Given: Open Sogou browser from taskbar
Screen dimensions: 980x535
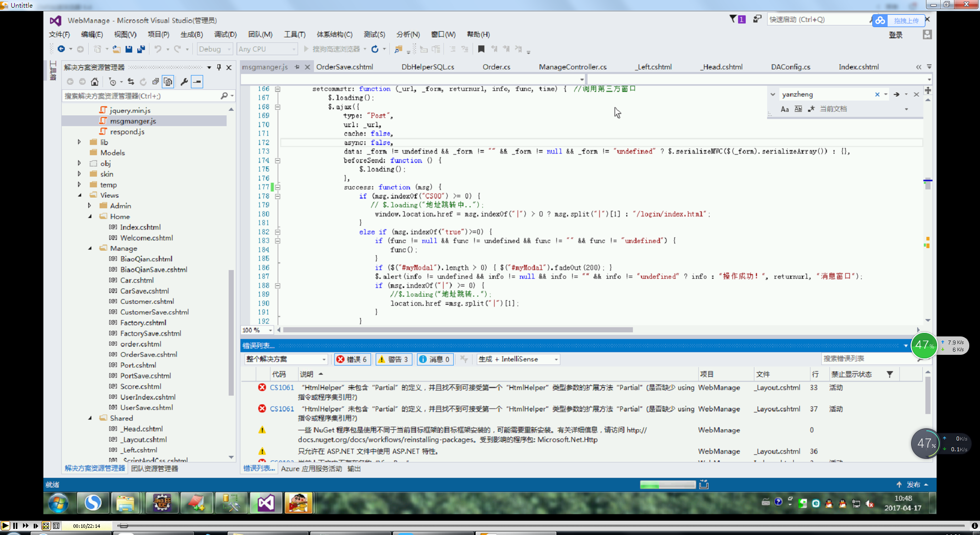Looking at the screenshot, I should point(93,503).
